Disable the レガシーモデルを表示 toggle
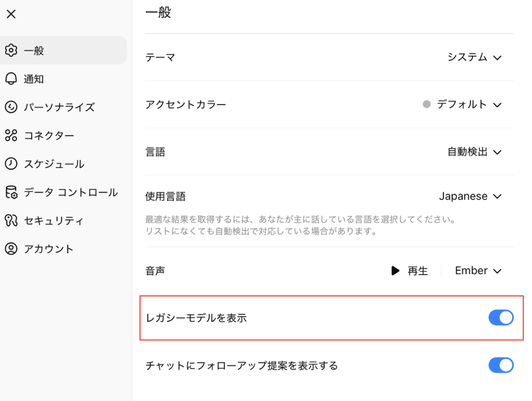This screenshot has height=401, width=532. (501, 318)
